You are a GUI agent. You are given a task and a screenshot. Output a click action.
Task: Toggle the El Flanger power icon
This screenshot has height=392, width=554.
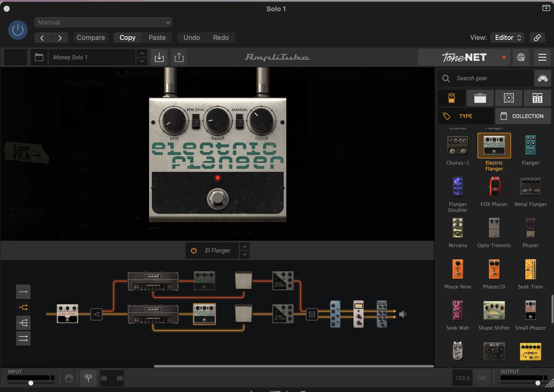click(x=194, y=250)
